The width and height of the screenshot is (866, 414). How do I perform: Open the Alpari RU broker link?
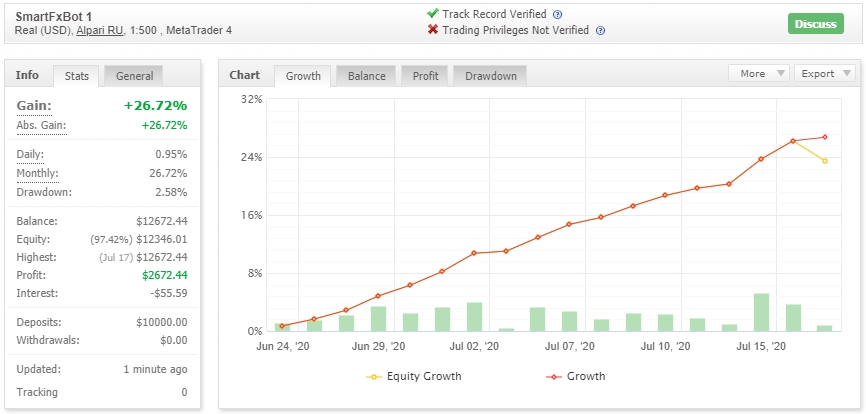coord(99,31)
